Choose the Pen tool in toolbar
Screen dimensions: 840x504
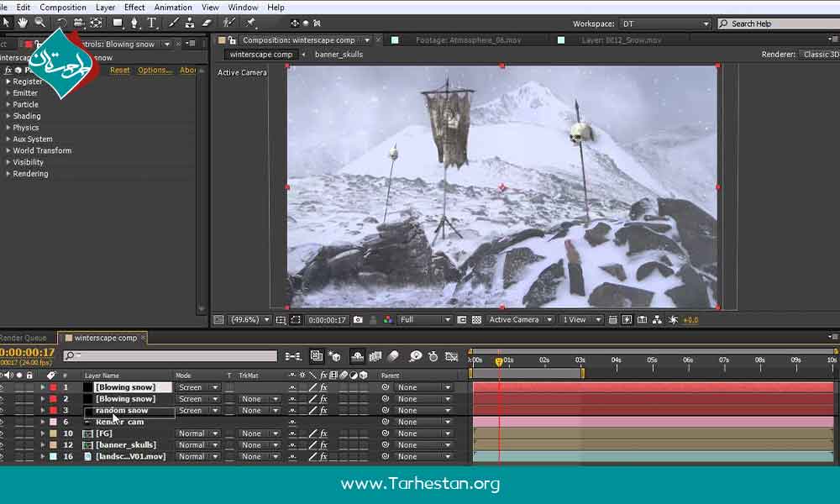tap(136, 23)
